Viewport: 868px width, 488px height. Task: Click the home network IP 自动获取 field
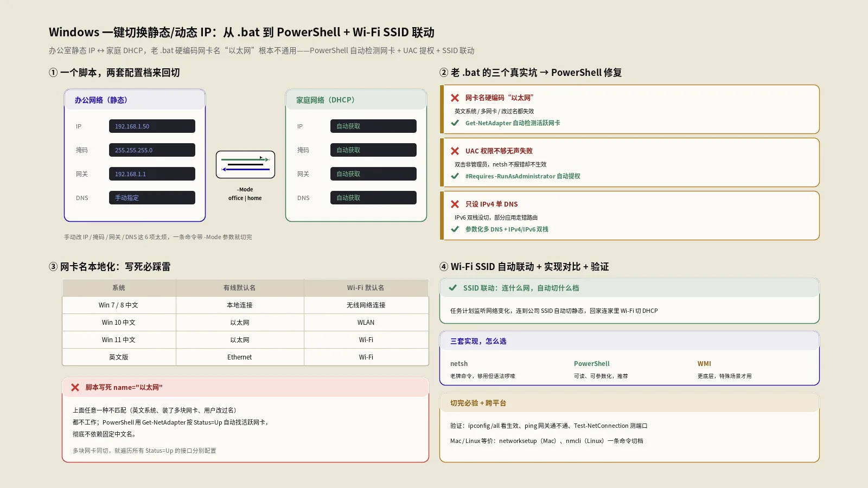tap(373, 126)
